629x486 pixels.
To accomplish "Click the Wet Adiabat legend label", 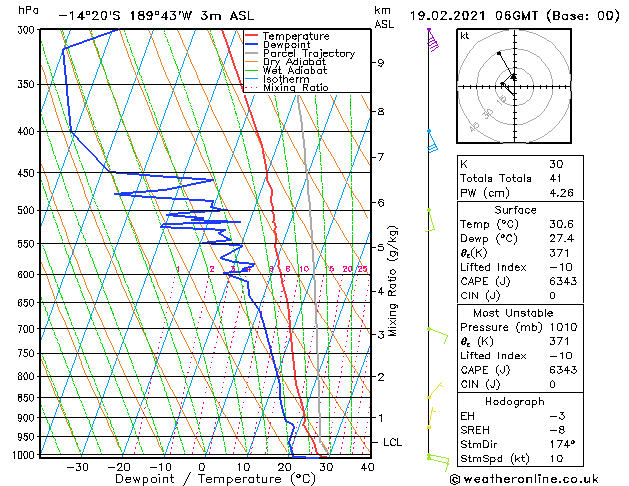I will click(x=295, y=71).
